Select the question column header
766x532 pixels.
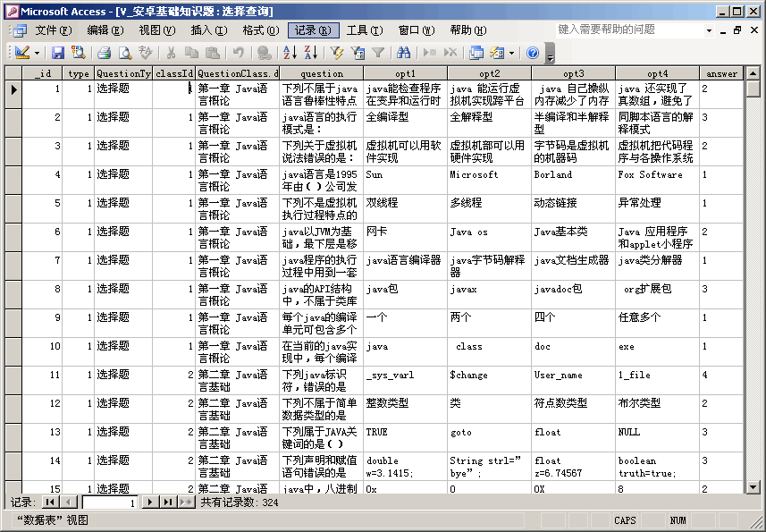point(322,73)
